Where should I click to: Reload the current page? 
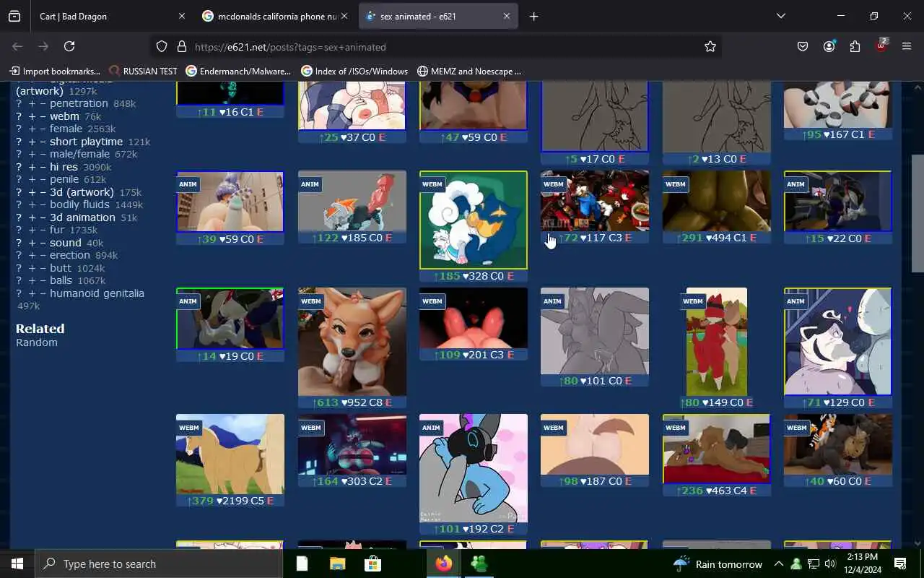(69, 46)
